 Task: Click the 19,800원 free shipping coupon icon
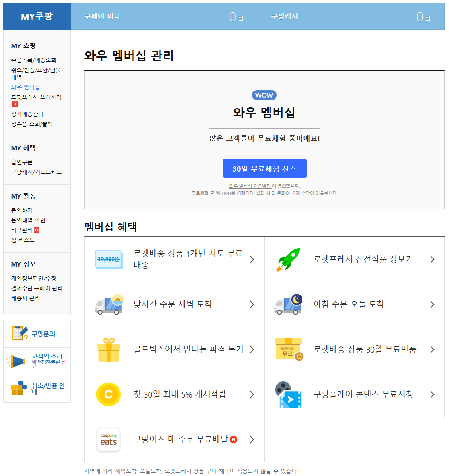pyautogui.click(x=109, y=259)
